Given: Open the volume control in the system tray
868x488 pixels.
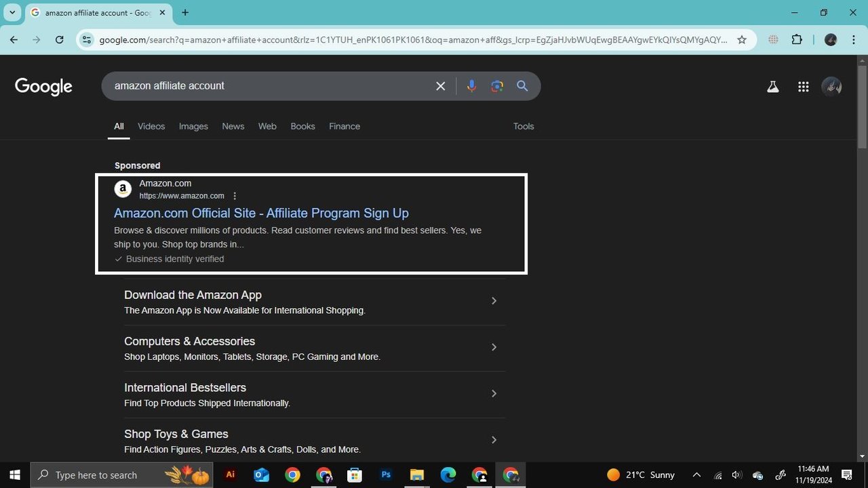Looking at the screenshot, I should pos(737,474).
